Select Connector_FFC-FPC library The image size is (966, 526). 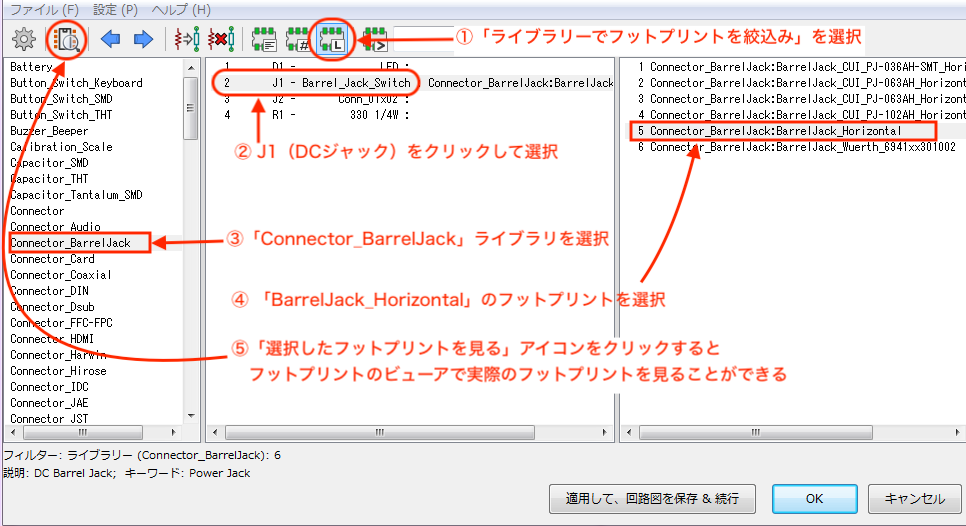pyautogui.click(x=61, y=323)
